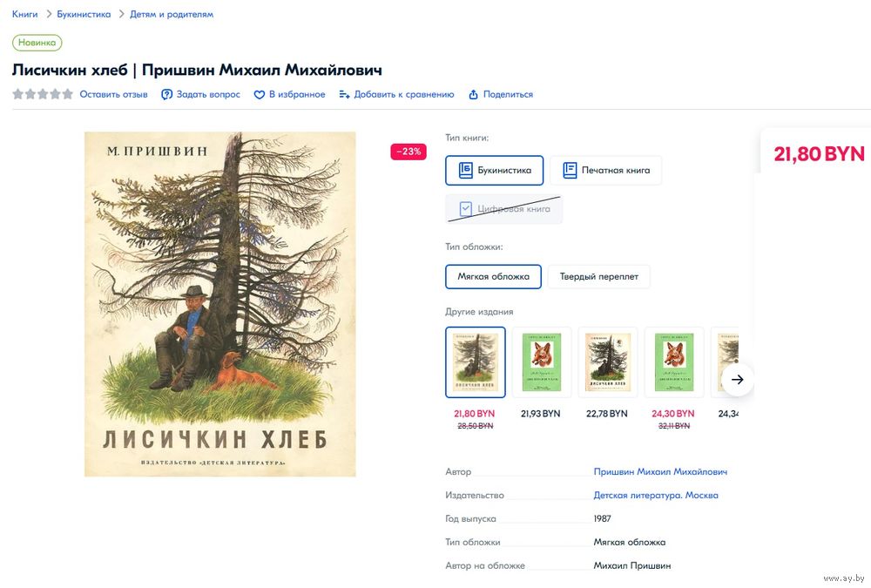Click the crossed-out Цифровая книга icon

click(x=465, y=209)
